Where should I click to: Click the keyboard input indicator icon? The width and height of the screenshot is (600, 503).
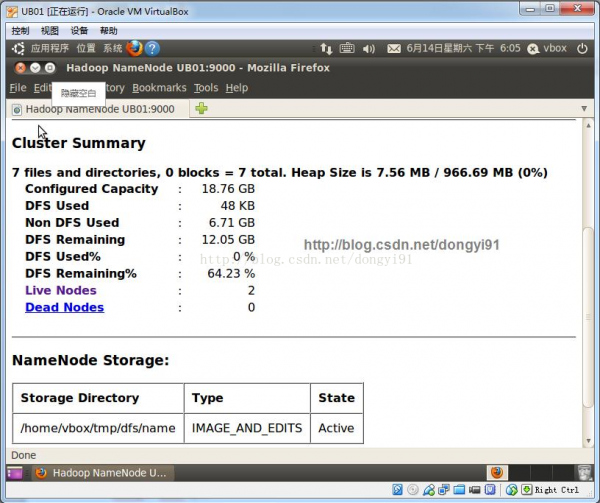tap(347, 49)
